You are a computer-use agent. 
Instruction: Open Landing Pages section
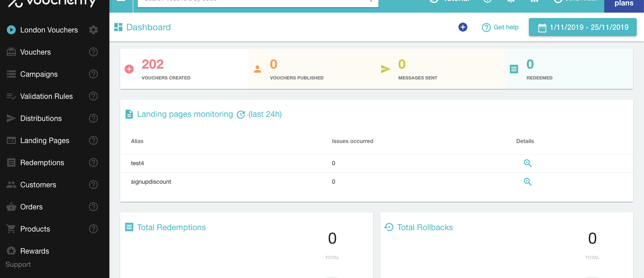click(45, 140)
